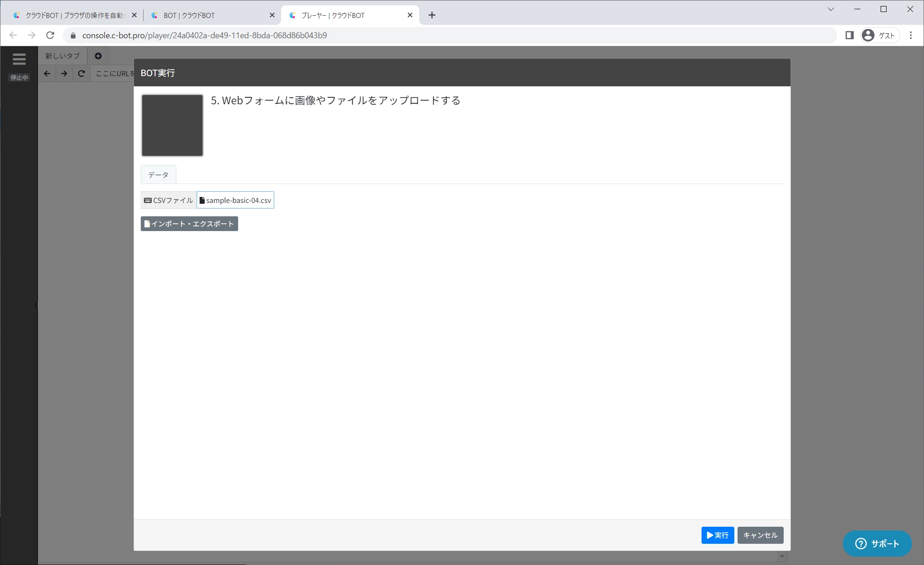Expand the tab search chevron in the title bar
The image size is (924, 565).
point(831,9)
